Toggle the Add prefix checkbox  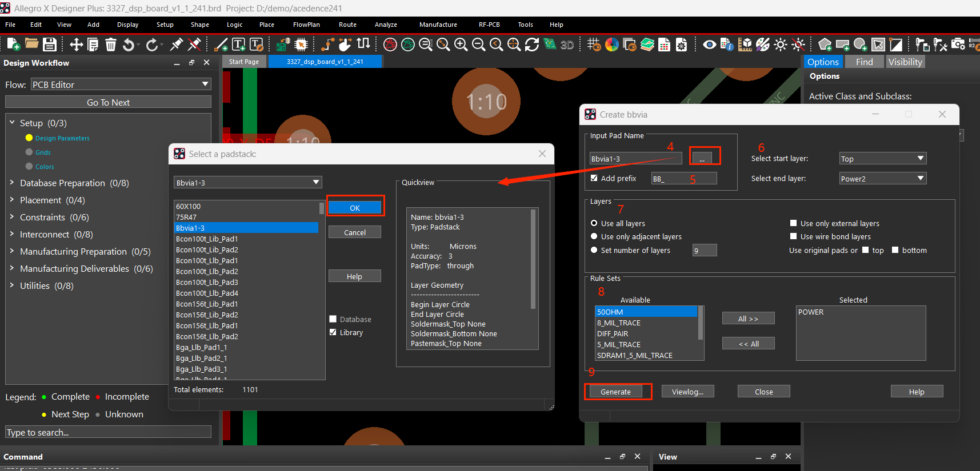[x=594, y=178]
